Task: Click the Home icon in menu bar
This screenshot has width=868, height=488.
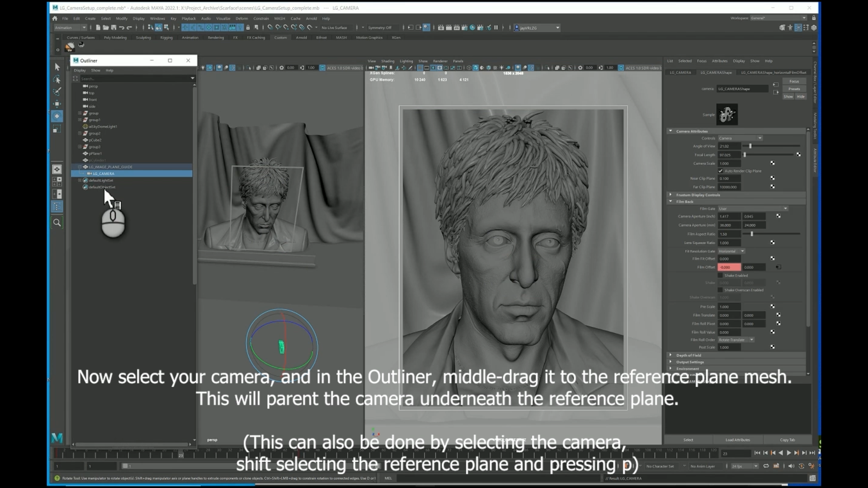Action: coord(55,19)
